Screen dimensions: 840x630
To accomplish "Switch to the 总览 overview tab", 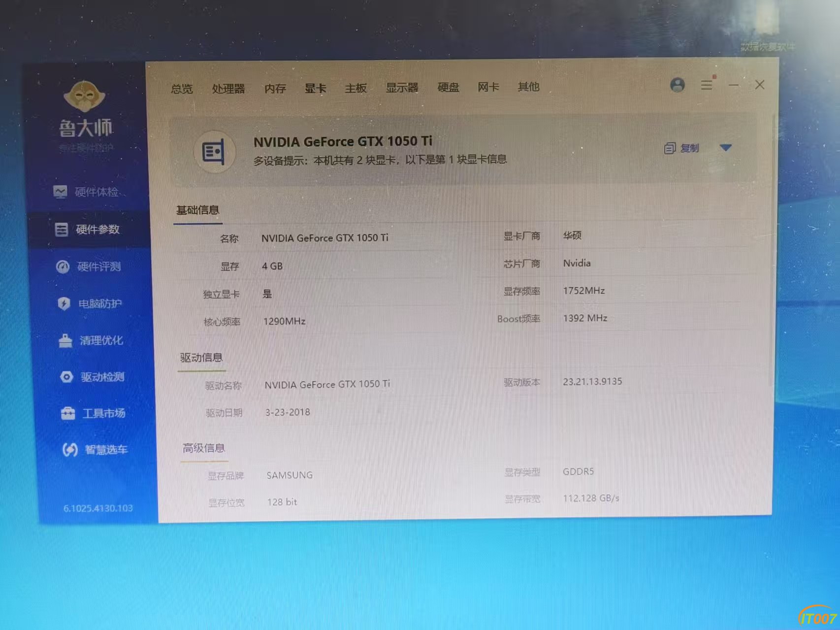I will pos(182,89).
